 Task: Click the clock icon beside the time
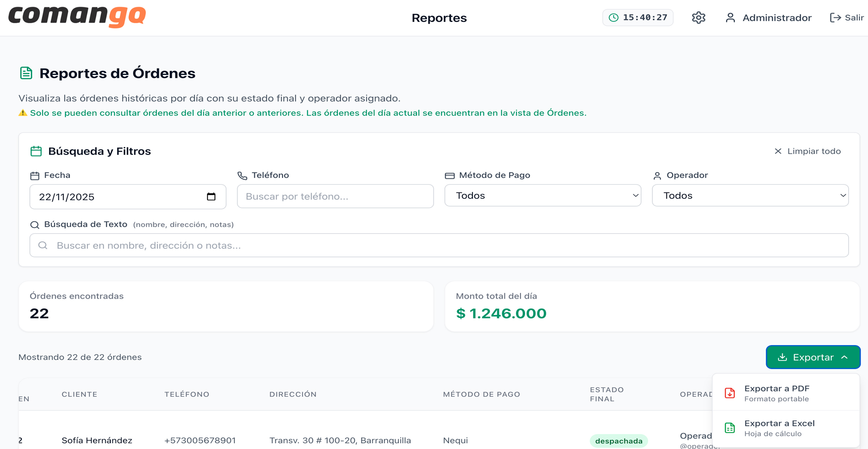pos(614,18)
